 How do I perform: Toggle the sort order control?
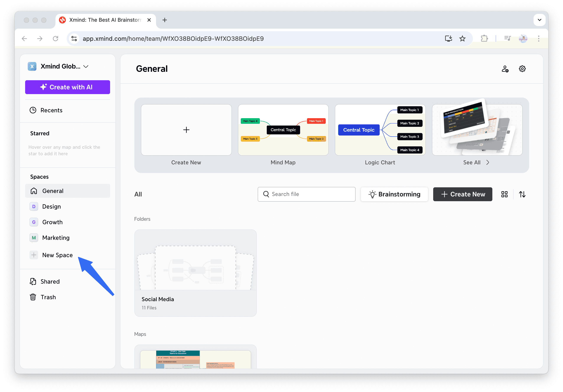click(x=522, y=194)
